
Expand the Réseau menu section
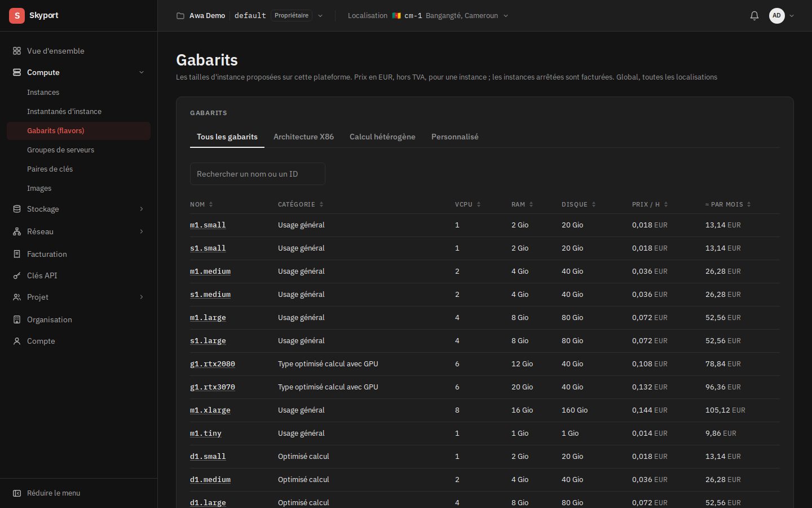coord(142,231)
